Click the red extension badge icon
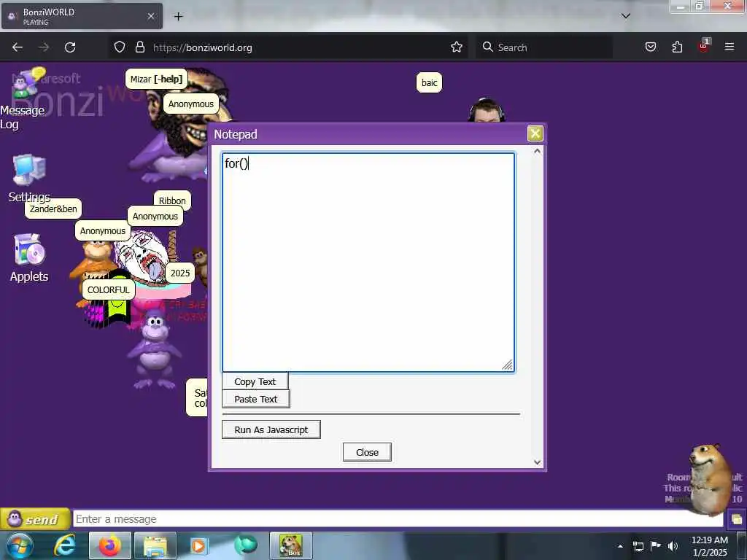The image size is (747, 560). tap(704, 46)
